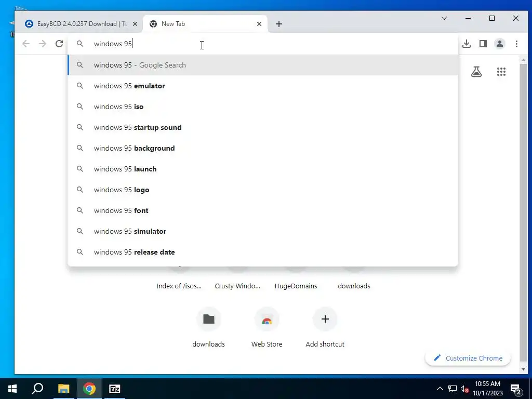Open Chrome's three-dot menu

(x=516, y=44)
